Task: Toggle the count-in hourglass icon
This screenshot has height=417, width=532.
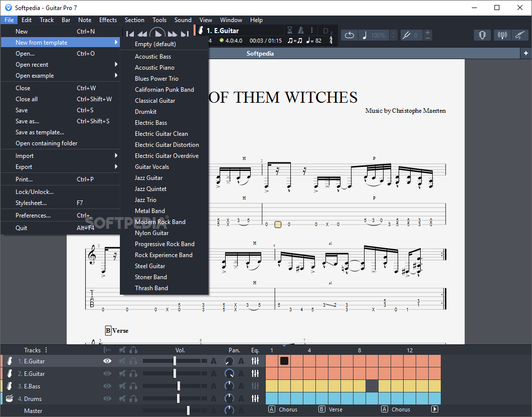Action: [290, 30]
